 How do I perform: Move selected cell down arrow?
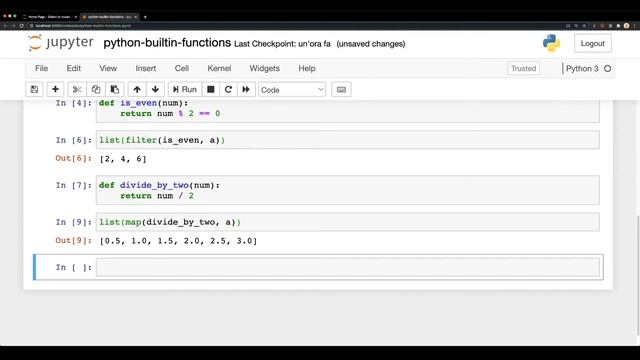[156, 89]
